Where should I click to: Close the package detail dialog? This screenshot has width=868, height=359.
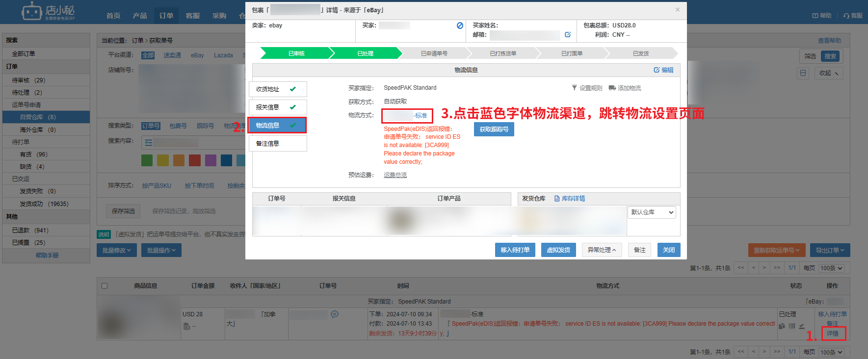677,10
